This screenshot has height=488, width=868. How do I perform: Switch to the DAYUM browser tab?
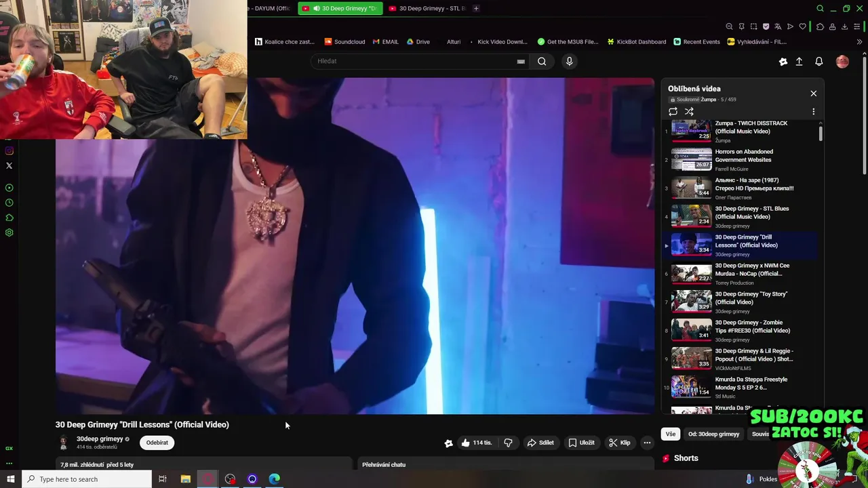point(271,8)
